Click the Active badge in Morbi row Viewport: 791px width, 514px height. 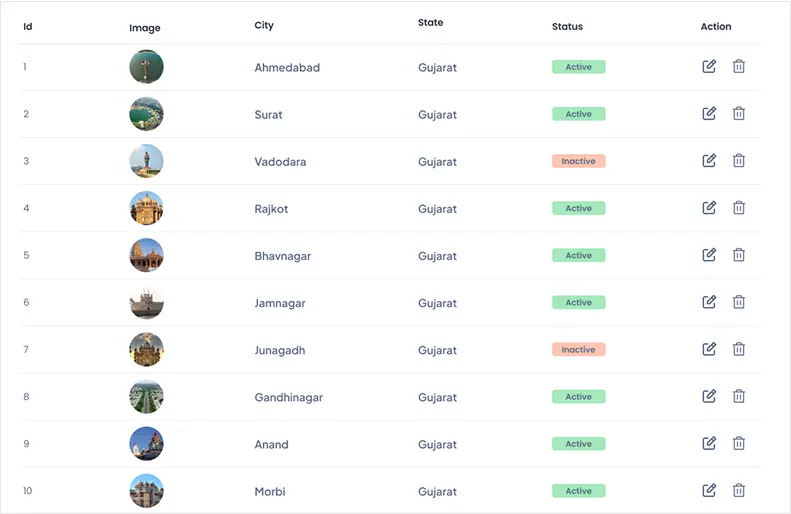(x=578, y=491)
